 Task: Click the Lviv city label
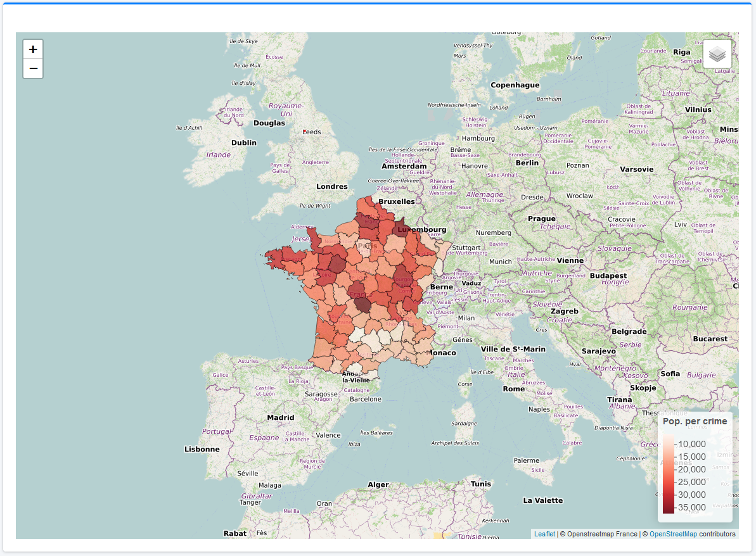coord(681,224)
